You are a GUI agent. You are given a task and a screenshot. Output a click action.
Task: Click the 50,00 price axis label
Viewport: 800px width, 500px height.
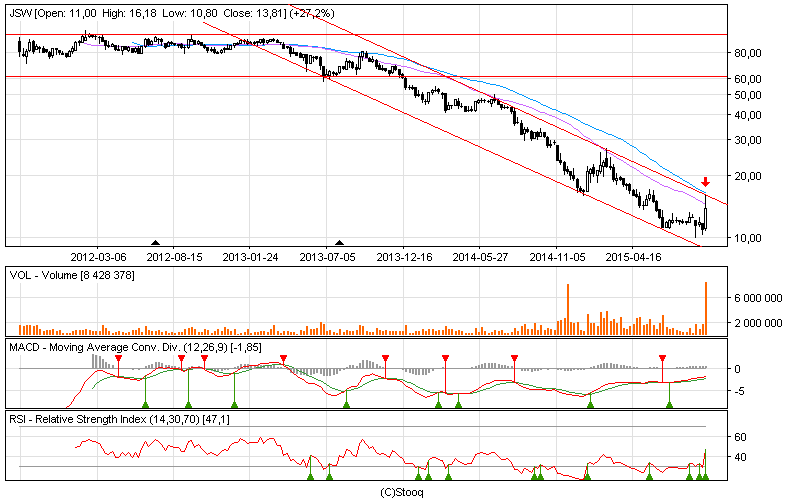pyautogui.click(x=747, y=95)
